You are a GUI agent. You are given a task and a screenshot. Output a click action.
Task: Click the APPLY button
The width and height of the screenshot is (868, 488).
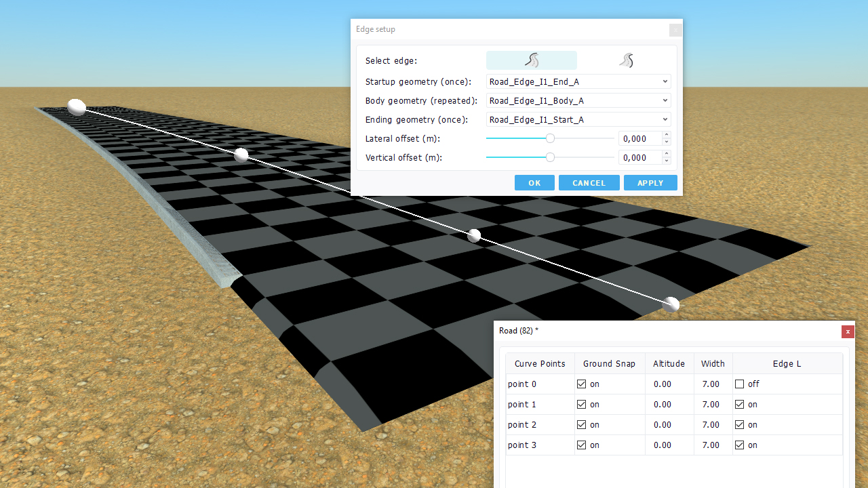pos(650,183)
